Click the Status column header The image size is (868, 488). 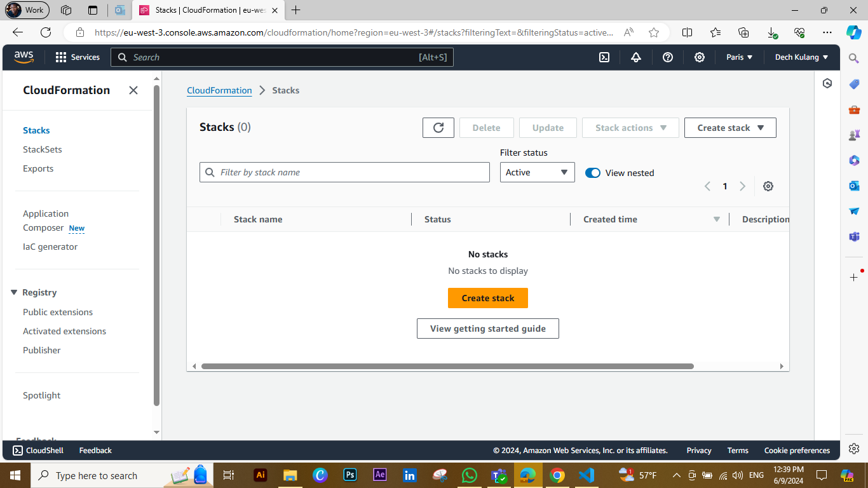(438, 219)
